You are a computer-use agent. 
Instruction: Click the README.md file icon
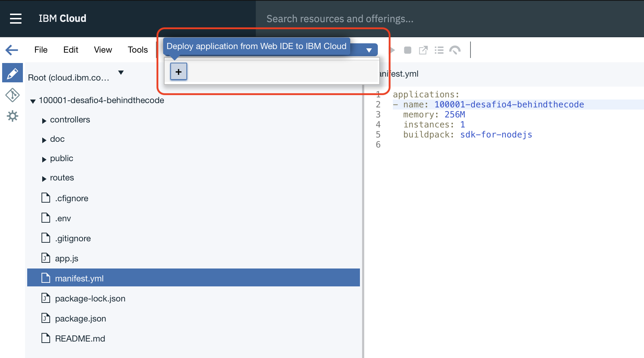tap(46, 338)
